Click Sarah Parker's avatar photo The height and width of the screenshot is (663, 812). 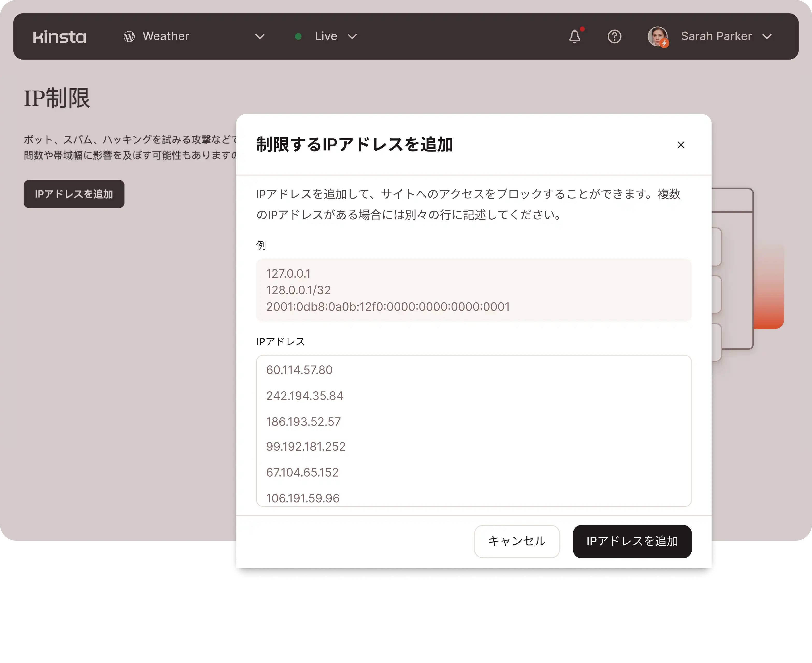click(657, 37)
